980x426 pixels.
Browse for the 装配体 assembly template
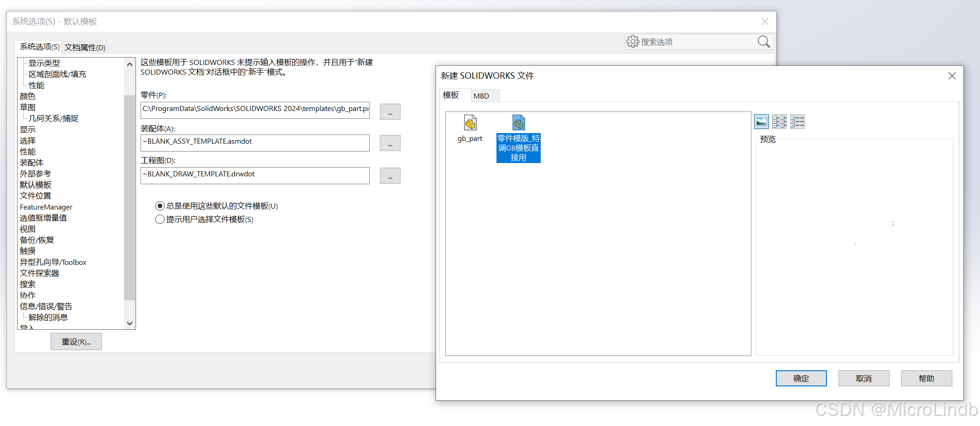click(390, 143)
